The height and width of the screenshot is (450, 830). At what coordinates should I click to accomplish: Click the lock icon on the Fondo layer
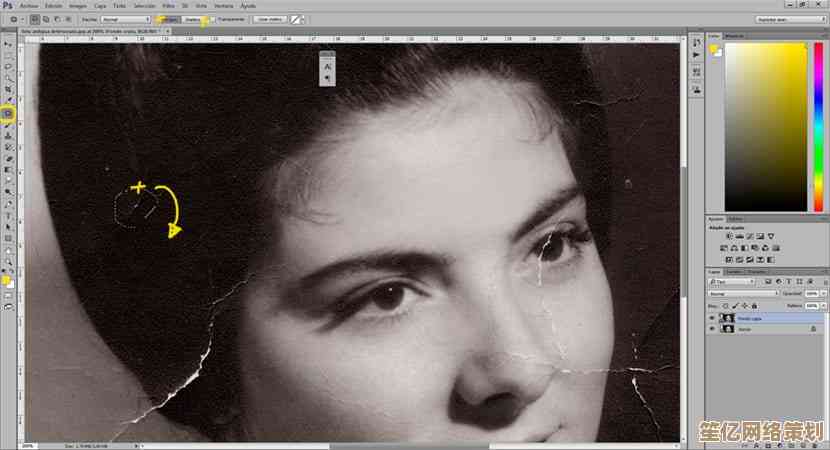click(x=812, y=328)
